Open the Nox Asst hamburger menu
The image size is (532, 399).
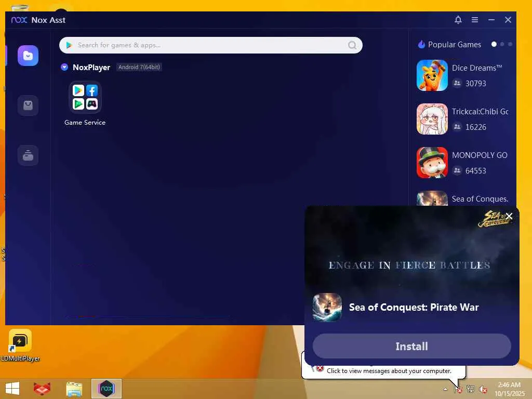coord(475,20)
